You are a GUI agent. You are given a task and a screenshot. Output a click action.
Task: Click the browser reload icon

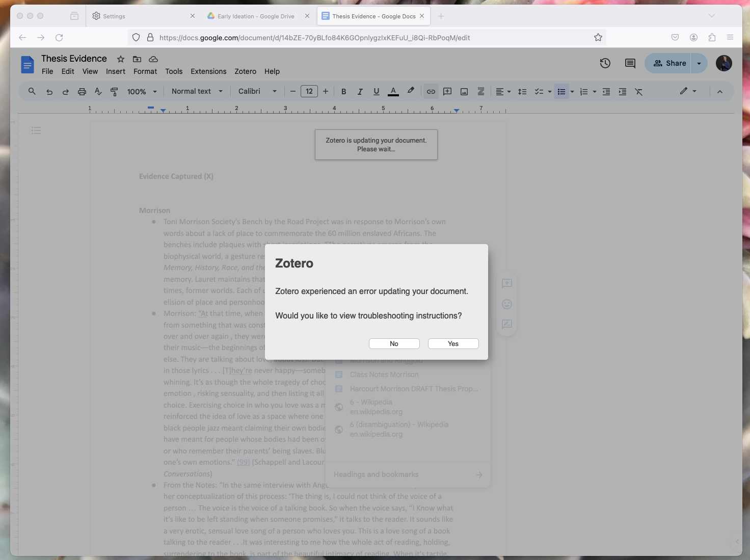coord(59,37)
